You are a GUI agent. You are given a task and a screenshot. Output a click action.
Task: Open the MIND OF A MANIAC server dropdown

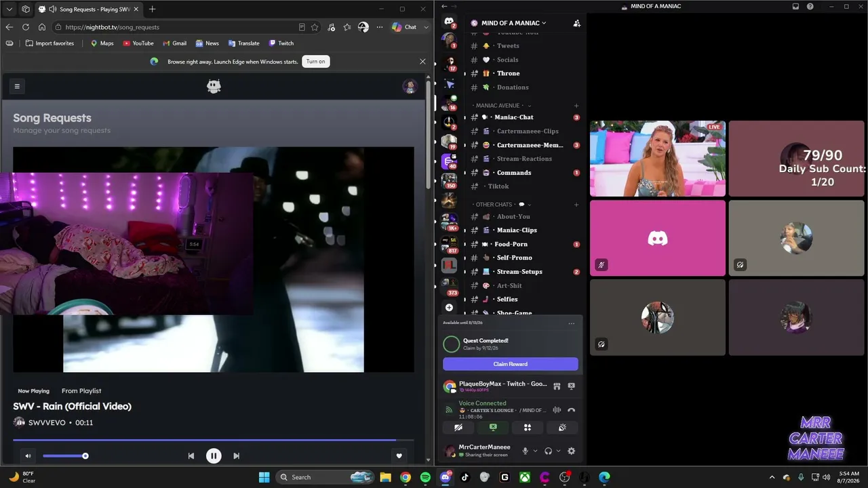tap(513, 23)
